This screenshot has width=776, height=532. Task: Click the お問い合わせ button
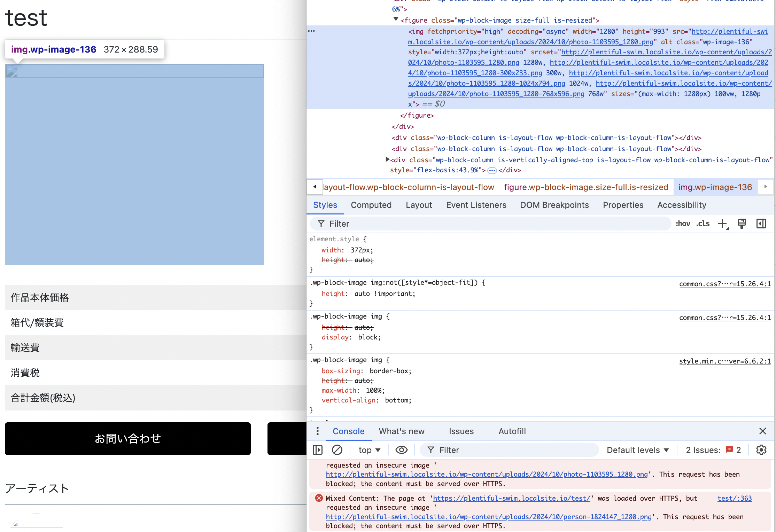[x=128, y=438]
